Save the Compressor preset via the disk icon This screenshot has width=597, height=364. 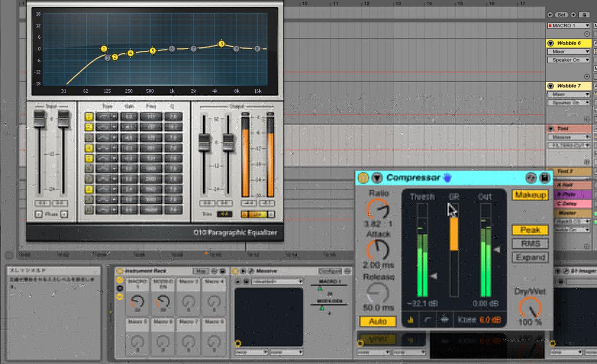pos(544,178)
